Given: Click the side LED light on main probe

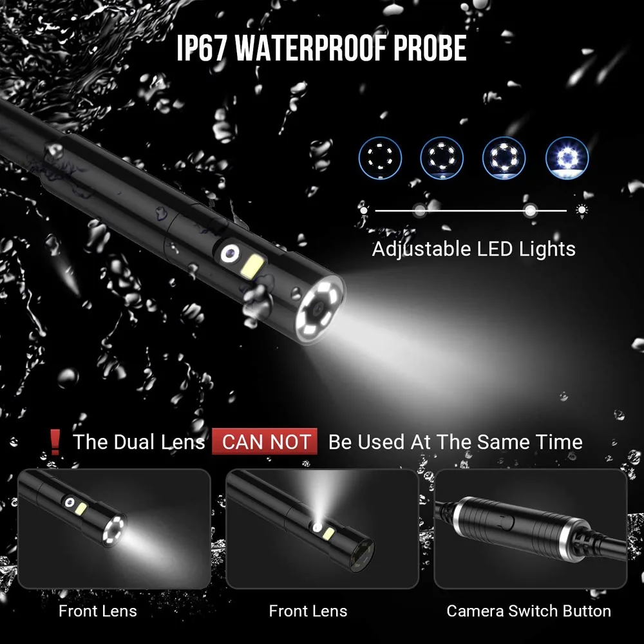Looking at the screenshot, I should tap(252, 267).
